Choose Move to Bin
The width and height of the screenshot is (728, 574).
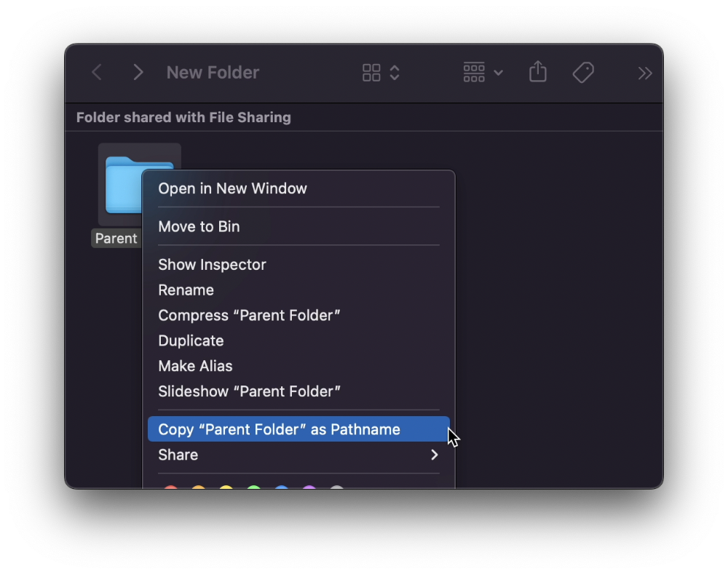(x=298, y=226)
